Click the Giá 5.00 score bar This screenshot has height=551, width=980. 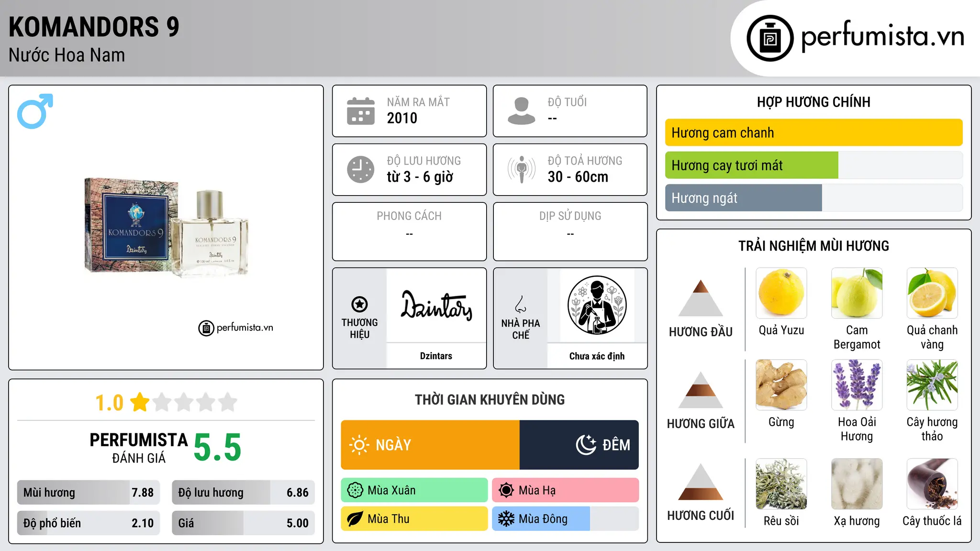point(243,523)
